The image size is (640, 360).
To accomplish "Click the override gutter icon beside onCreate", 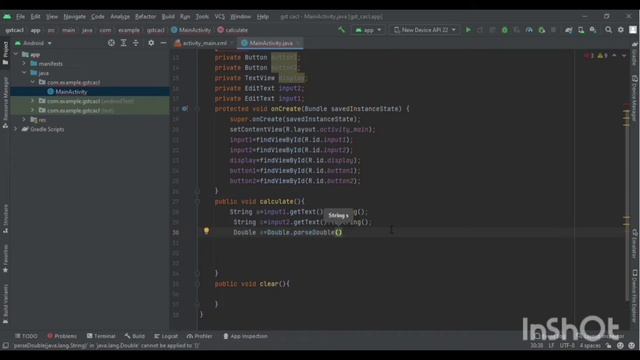I will coord(185,109).
